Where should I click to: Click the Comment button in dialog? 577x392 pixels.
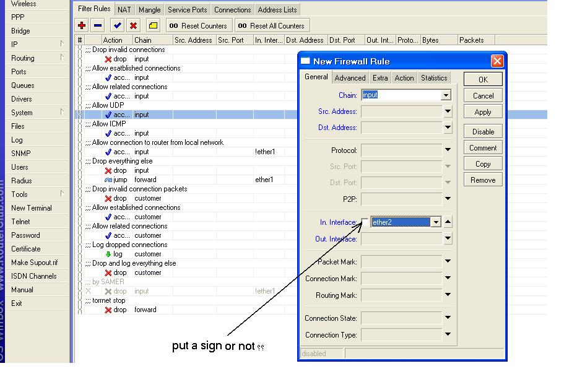click(x=483, y=148)
